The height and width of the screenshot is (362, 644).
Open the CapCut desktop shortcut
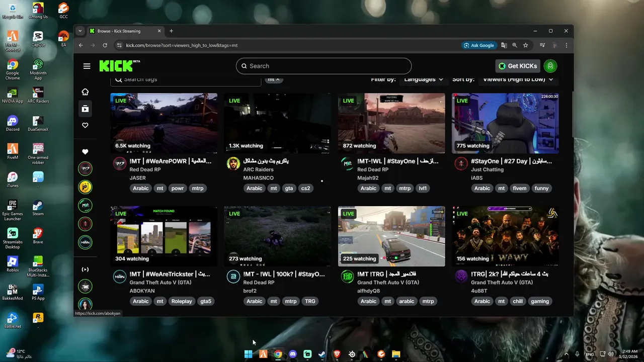click(x=38, y=39)
